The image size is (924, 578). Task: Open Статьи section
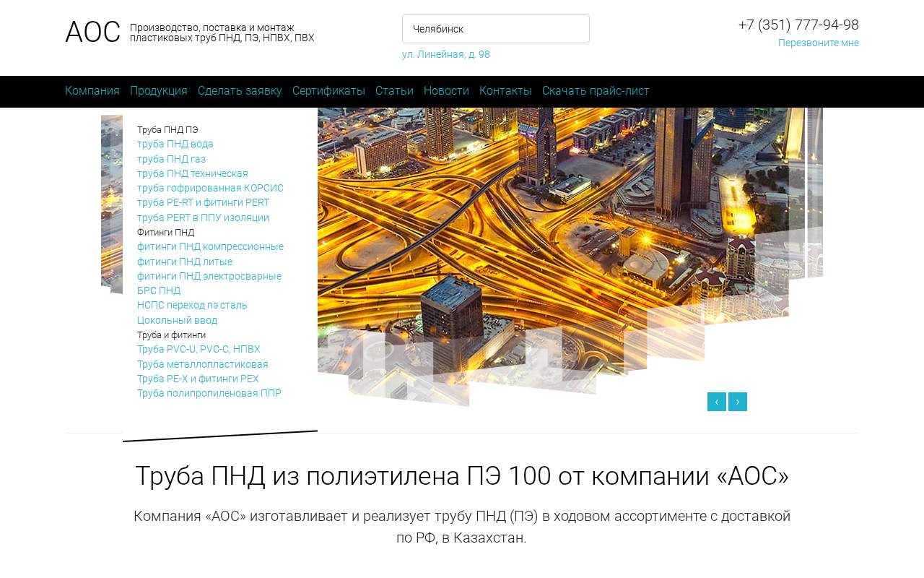394,91
